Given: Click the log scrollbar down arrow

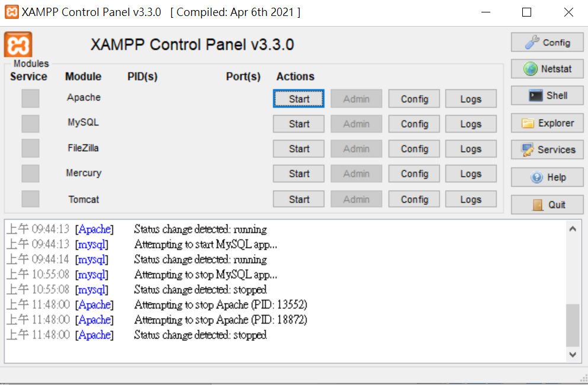Looking at the screenshot, I should [x=573, y=355].
